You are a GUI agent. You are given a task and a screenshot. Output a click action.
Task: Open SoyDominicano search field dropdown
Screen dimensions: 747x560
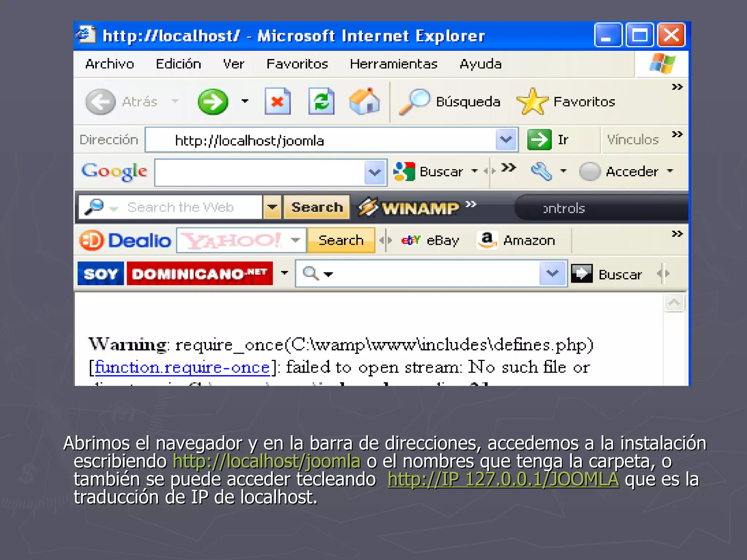coord(553,273)
